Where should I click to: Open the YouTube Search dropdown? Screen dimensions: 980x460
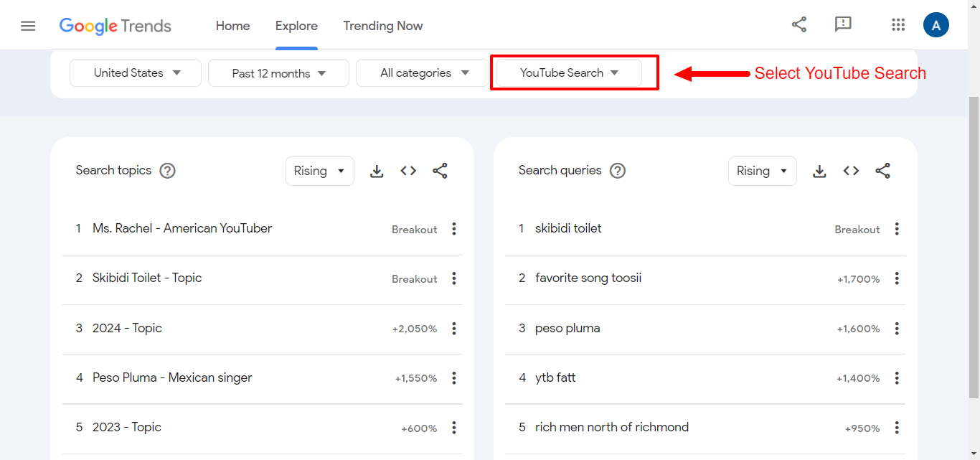pyautogui.click(x=569, y=72)
